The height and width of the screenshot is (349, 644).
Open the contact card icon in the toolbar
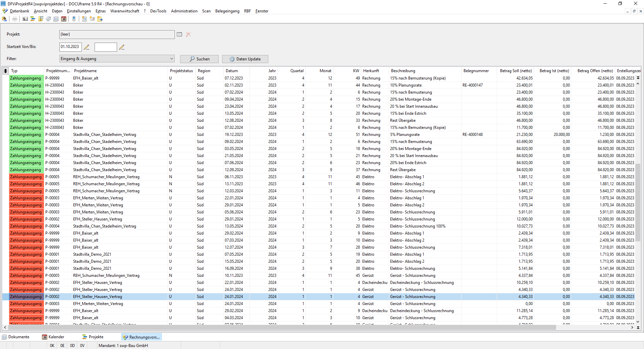point(25,19)
